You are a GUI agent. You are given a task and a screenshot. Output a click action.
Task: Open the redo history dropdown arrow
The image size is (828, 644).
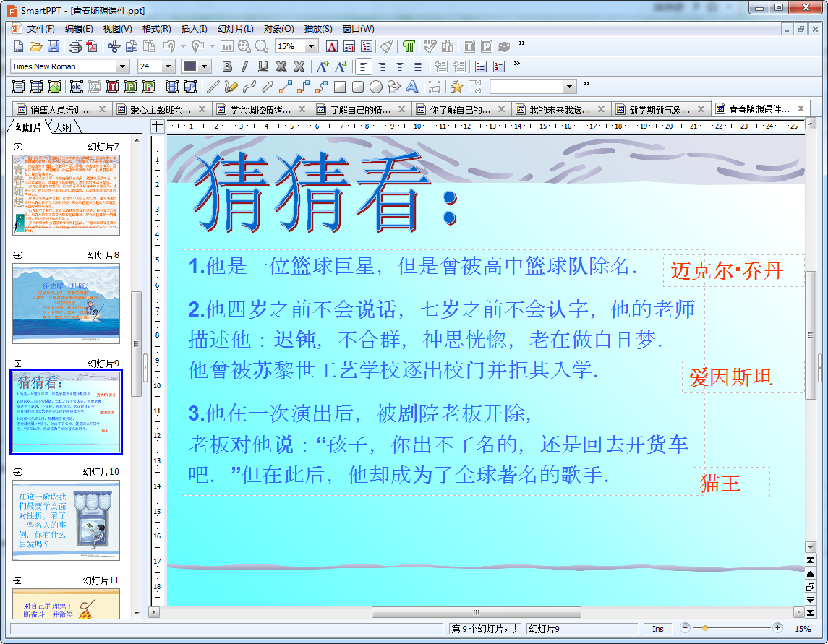pyautogui.click(x=212, y=46)
